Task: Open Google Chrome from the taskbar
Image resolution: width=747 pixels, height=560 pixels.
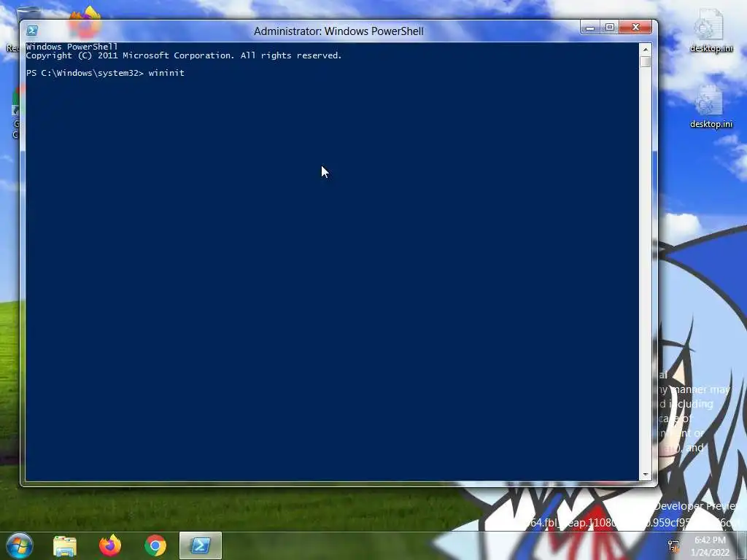Action: [x=155, y=545]
